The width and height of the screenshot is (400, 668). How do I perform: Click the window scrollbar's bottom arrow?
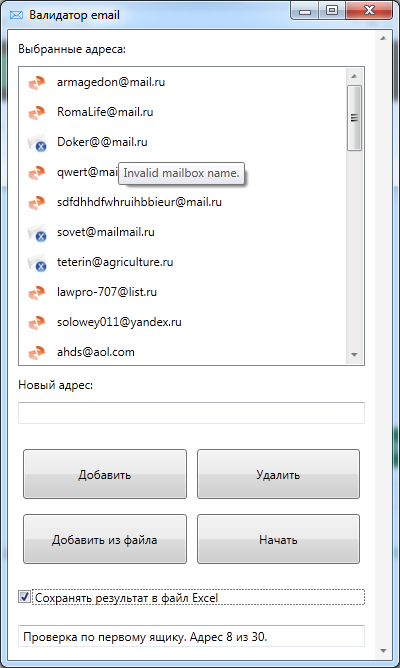pos(383,651)
